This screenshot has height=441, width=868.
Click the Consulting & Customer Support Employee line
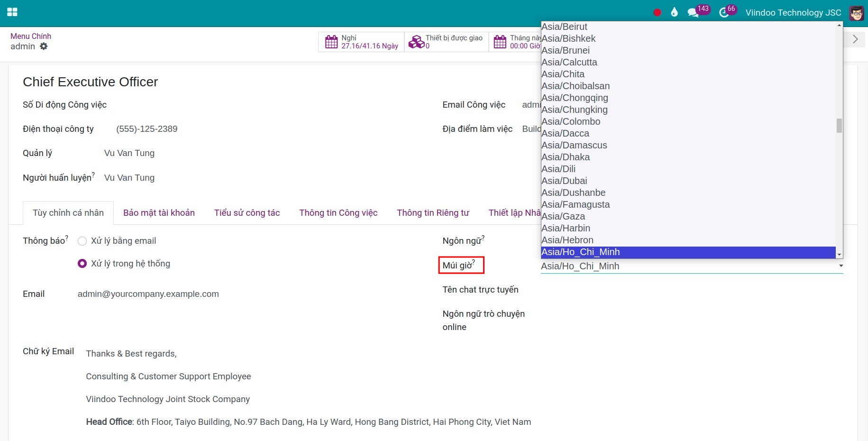click(168, 377)
